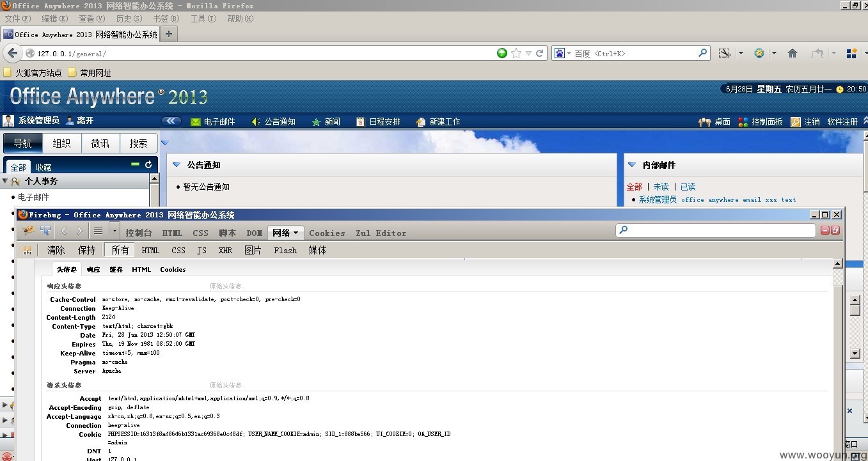Open the Cookies Firebug panel
Viewport: 868px width, 461px height.
327,233
